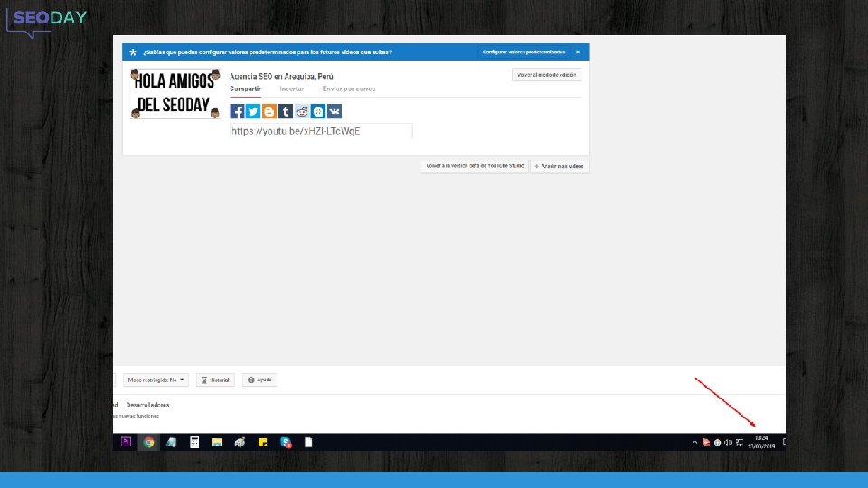Switch to the Compartir tab
Screen dimensions: 868x488
[245, 89]
